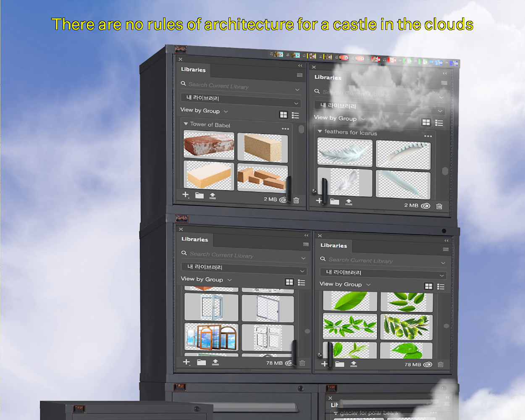
Task: Select Libraries tab in Tower of Babel panel
Action: (194, 70)
